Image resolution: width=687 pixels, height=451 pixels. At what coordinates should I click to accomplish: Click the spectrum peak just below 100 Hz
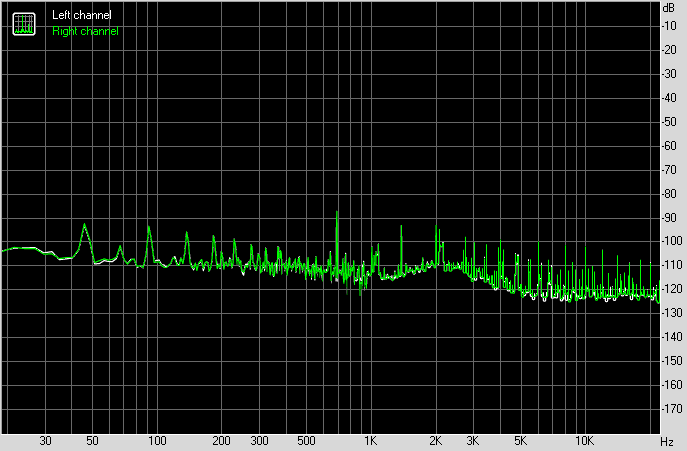pos(149,227)
